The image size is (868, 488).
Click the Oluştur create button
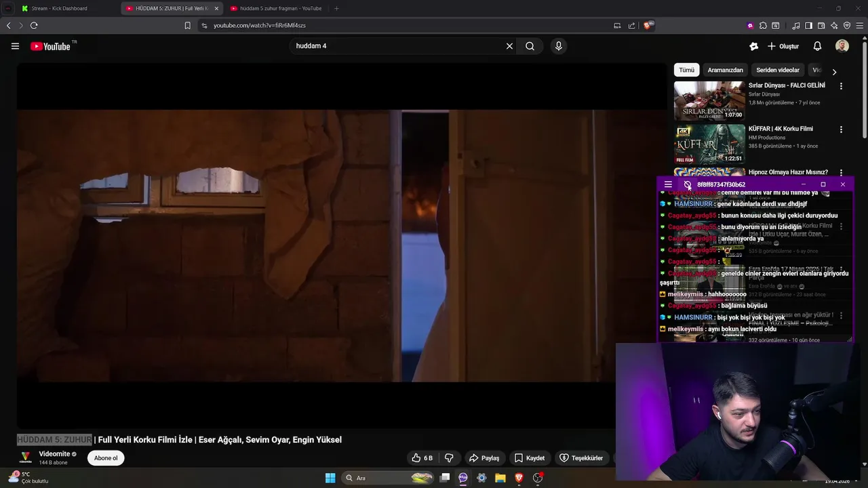783,46
